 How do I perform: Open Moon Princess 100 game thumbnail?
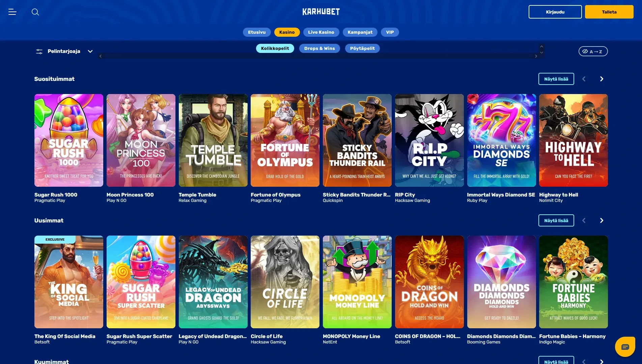[141, 140]
